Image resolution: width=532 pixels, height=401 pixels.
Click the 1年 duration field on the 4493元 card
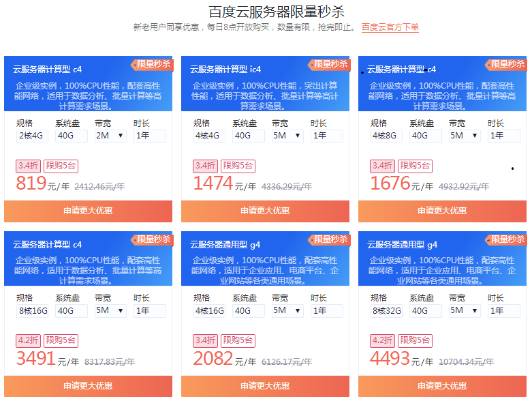point(504,311)
